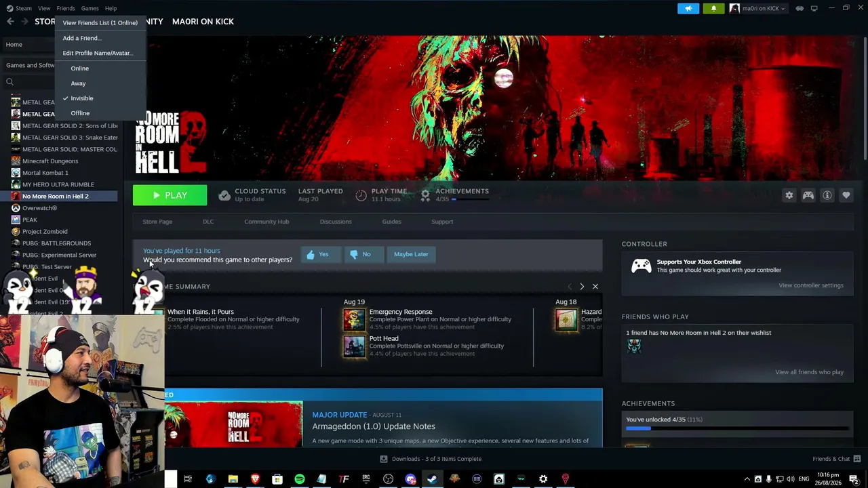
Task: Click the Pott Head achievement icon
Action: click(354, 346)
